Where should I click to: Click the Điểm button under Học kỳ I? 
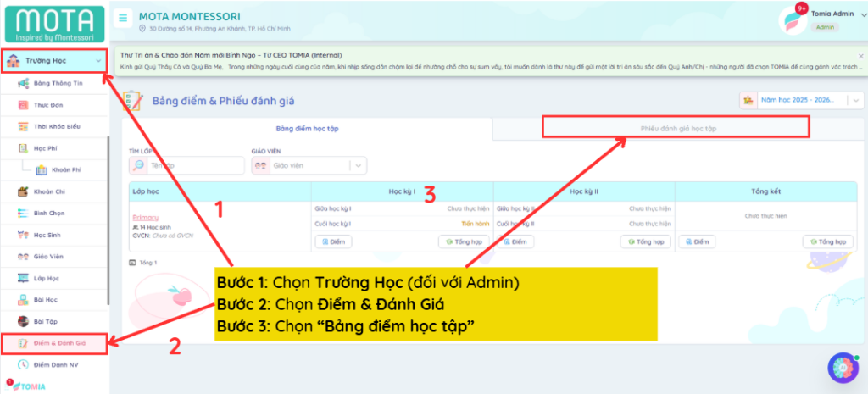332,241
